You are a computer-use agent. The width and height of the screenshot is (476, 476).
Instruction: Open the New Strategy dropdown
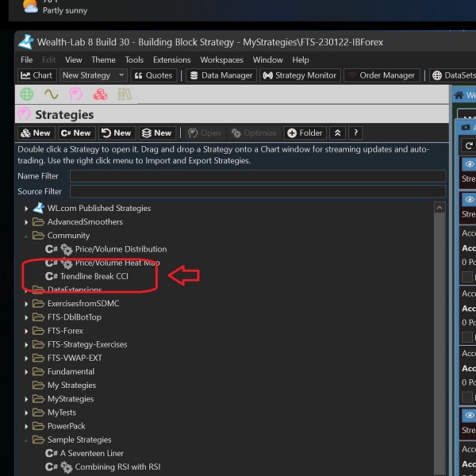pos(94,75)
